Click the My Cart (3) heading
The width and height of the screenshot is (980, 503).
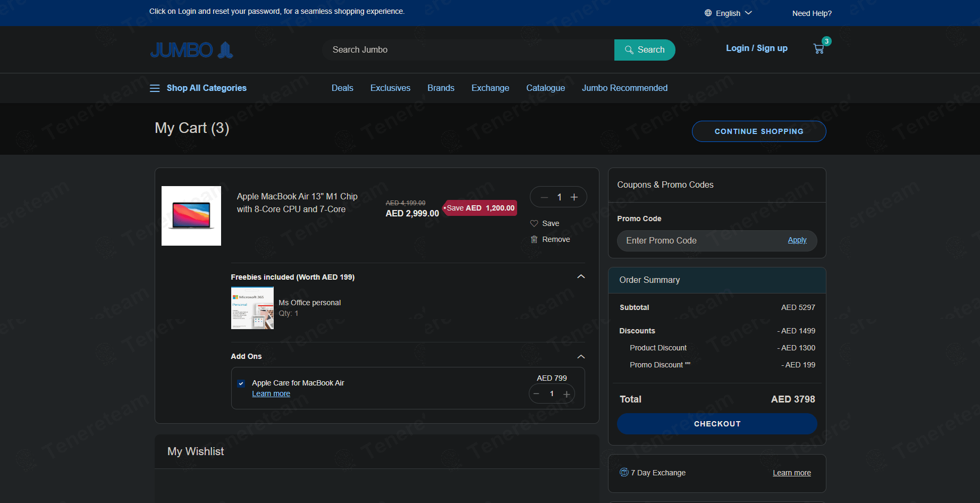pyautogui.click(x=192, y=128)
